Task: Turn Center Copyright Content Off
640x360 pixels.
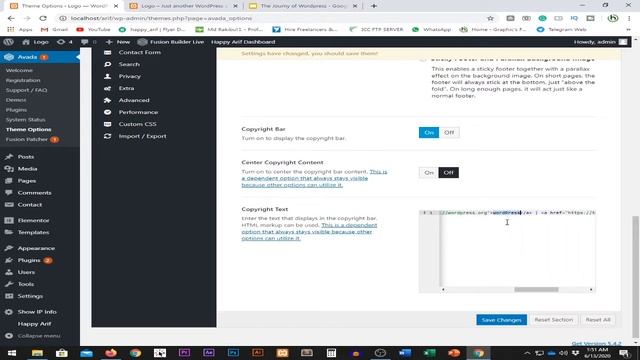Action: [x=449, y=173]
